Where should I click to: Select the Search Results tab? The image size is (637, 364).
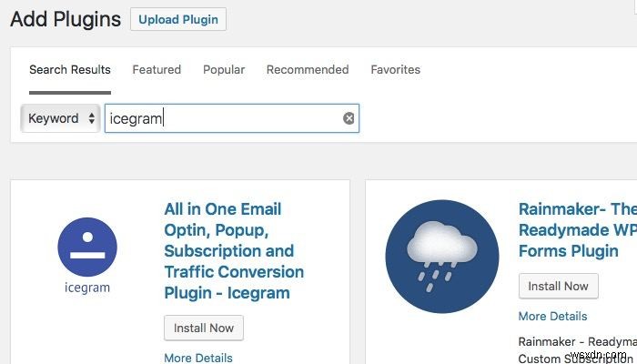[70, 69]
